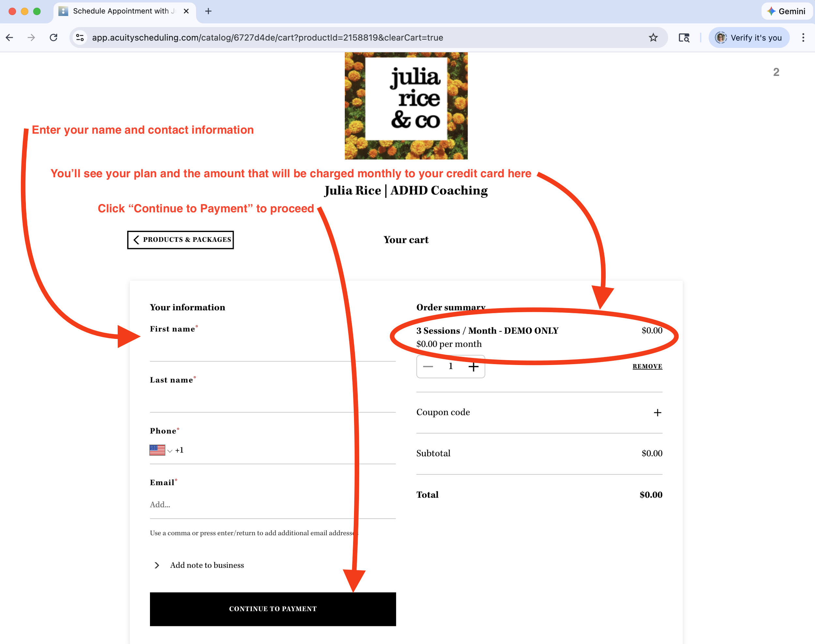Increase quantity with plus stepper
The image size is (815, 644).
tap(473, 367)
